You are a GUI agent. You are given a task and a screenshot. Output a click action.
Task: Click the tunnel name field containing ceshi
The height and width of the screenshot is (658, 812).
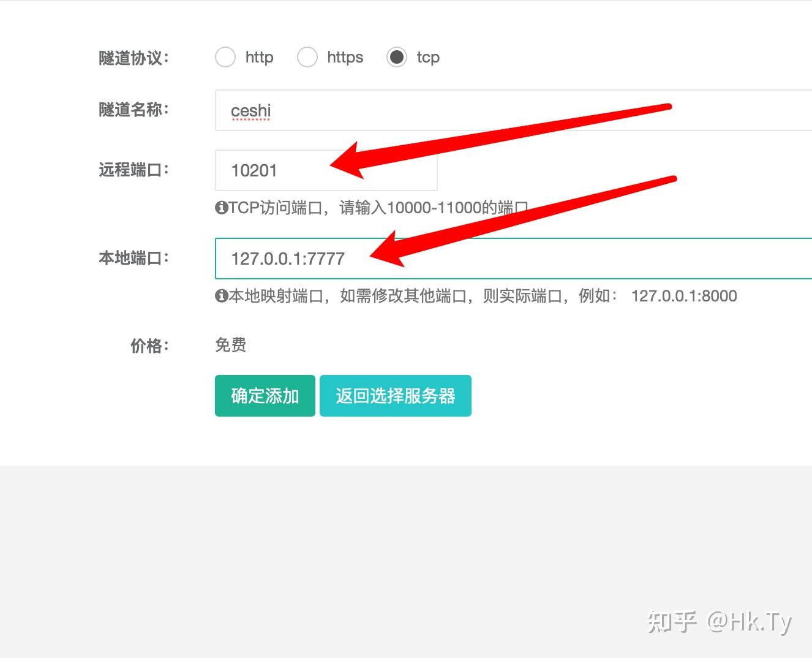tap(513, 110)
